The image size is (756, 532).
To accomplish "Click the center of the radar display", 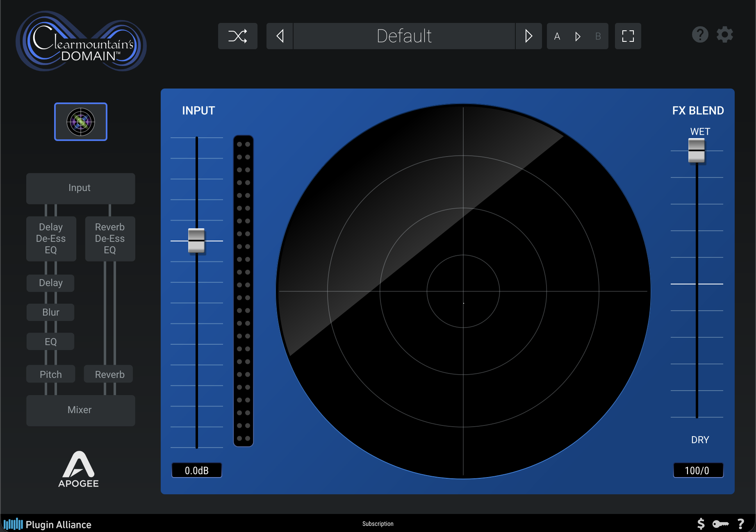I will (463, 291).
